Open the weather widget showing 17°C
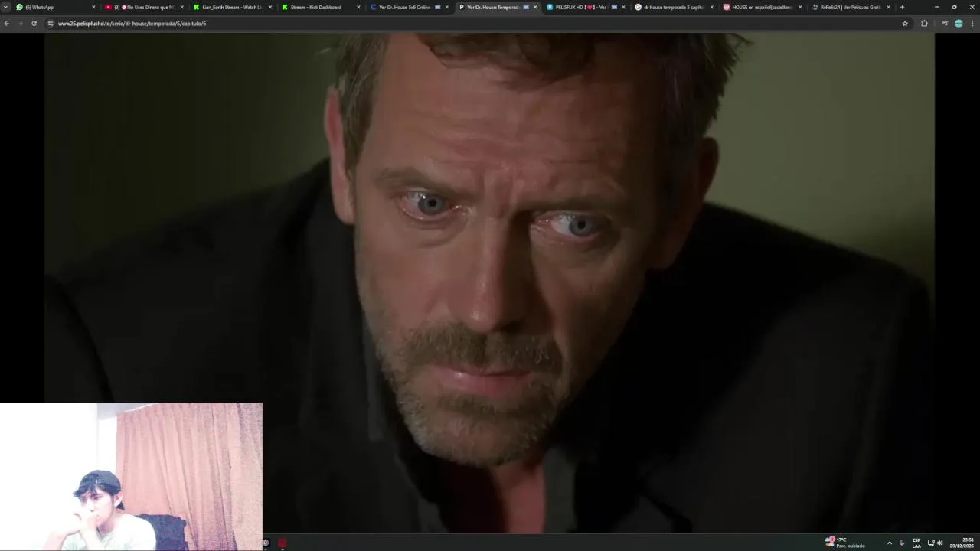Viewport: 980px width, 551px height. [844, 543]
